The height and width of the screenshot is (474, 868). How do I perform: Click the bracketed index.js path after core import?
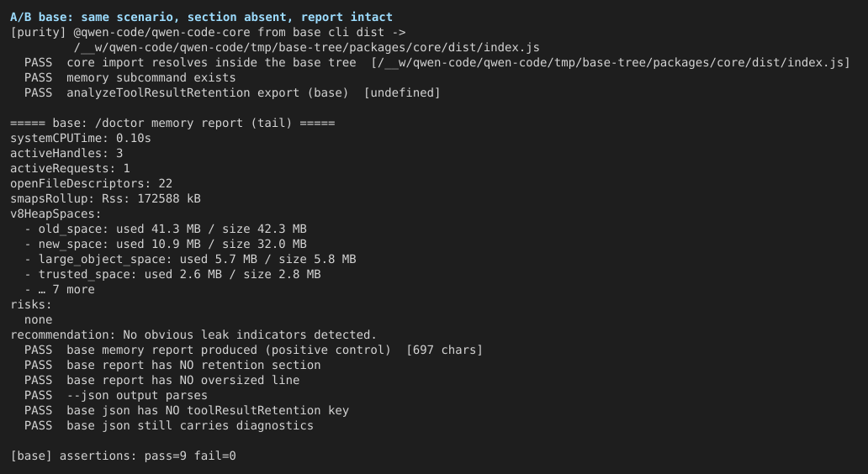pos(611,62)
